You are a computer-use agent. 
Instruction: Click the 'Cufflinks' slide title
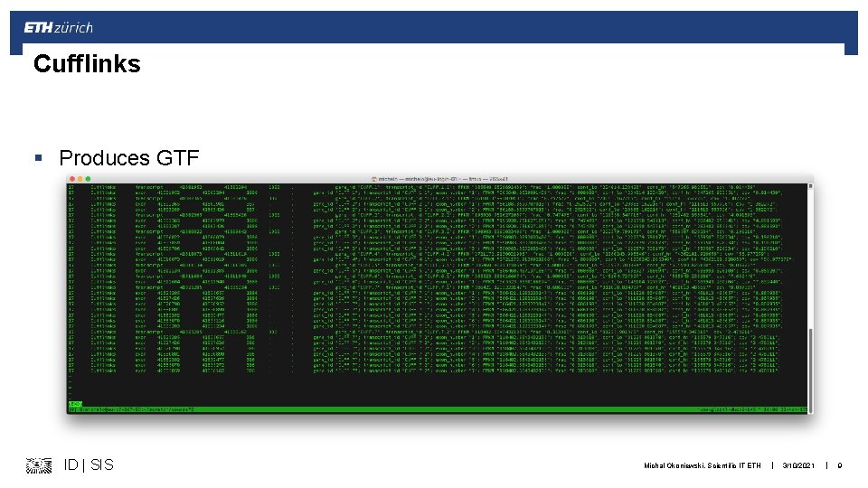87,63
